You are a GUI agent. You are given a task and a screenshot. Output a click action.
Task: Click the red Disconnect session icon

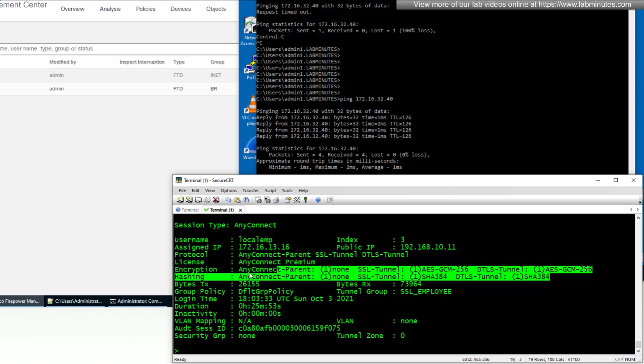(216, 200)
